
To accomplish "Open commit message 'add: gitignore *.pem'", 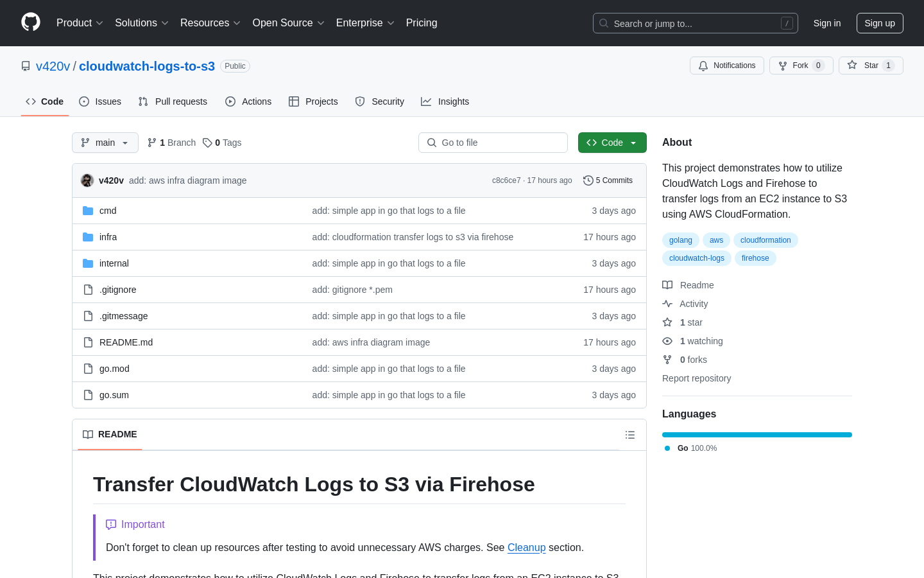I will pyautogui.click(x=352, y=290).
